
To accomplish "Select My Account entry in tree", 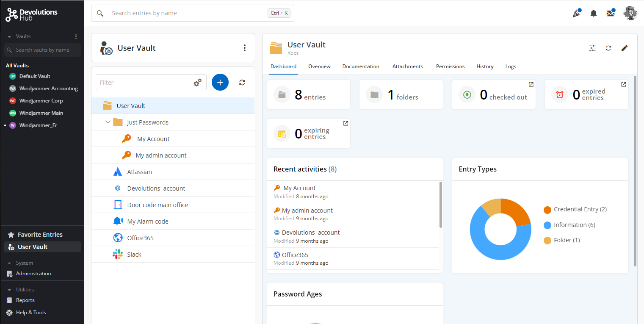I will pos(173,139).
